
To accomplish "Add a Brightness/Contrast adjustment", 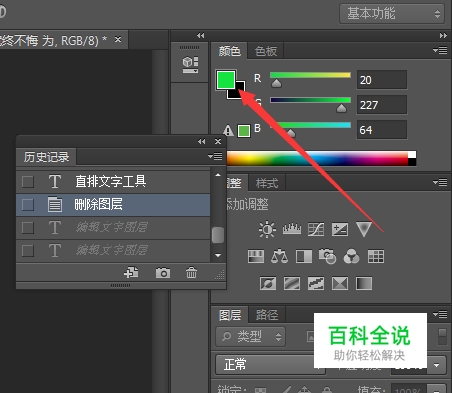I will click(x=267, y=229).
